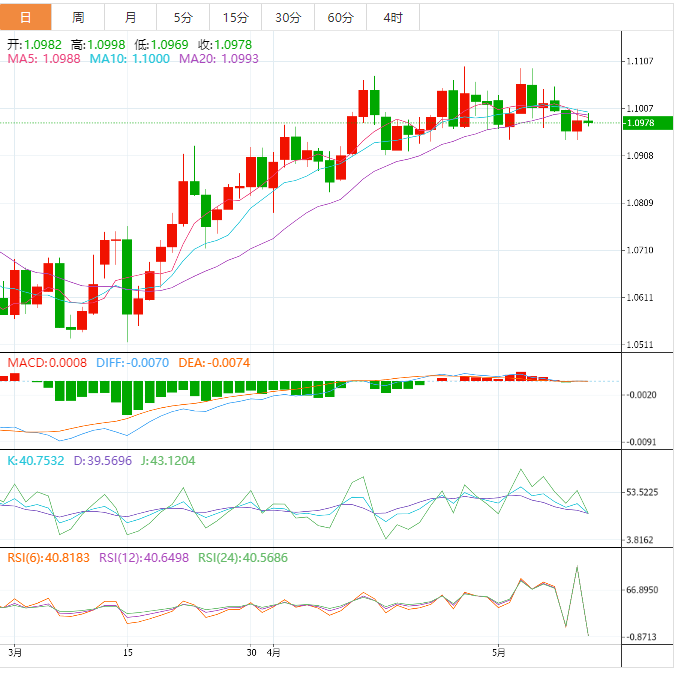The image size is (675, 674).
Task: Click the MACD indicator value label
Action: pos(47,362)
